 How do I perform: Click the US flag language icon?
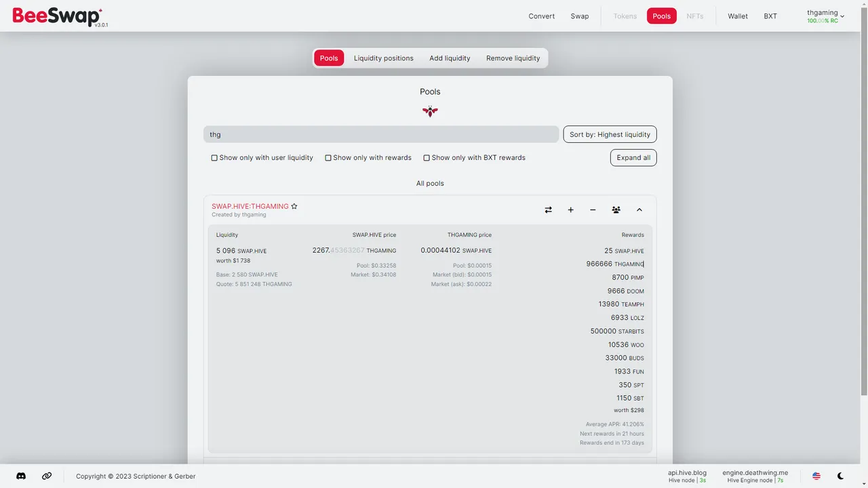(x=816, y=476)
